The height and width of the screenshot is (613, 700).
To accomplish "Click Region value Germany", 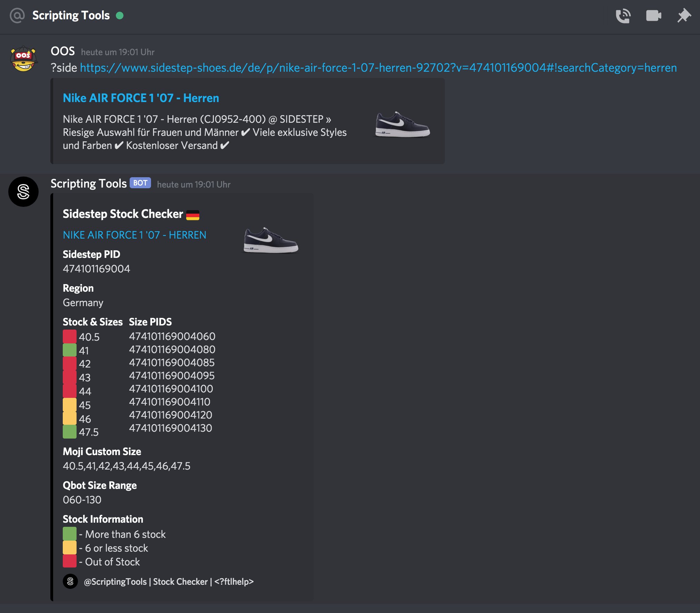I will (83, 303).
